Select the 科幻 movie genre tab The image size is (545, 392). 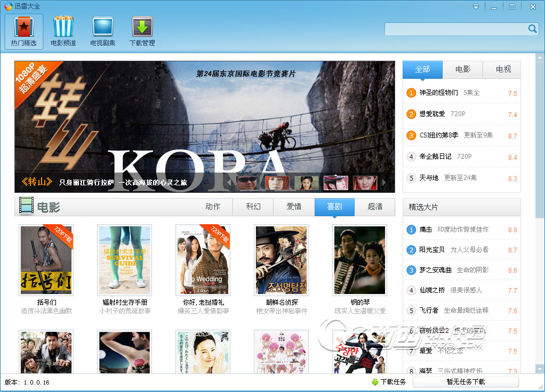[253, 207]
